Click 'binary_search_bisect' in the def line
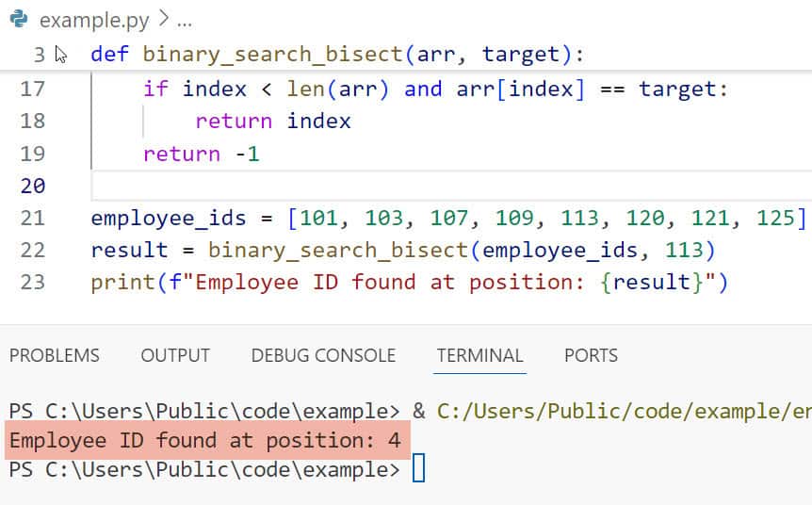This screenshot has width=812, height=505. [273, 55]
